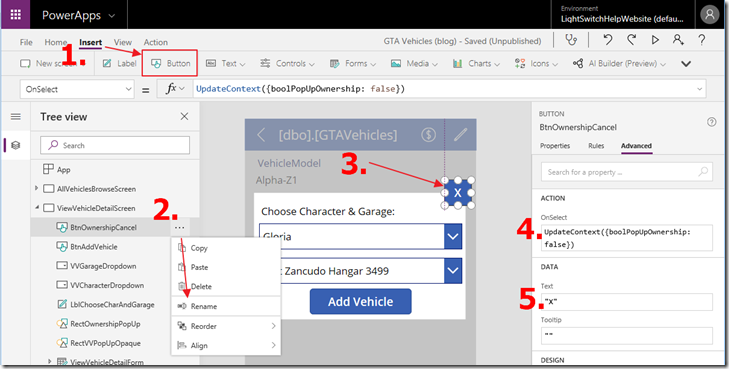Expand the formula bar chevron at right
The height and width of the screenshot is (369, 729).
coord(699,89)
